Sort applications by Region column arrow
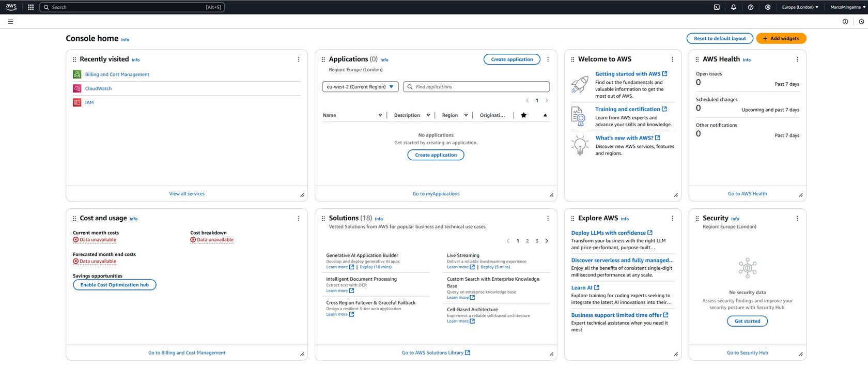 (466, 115)
